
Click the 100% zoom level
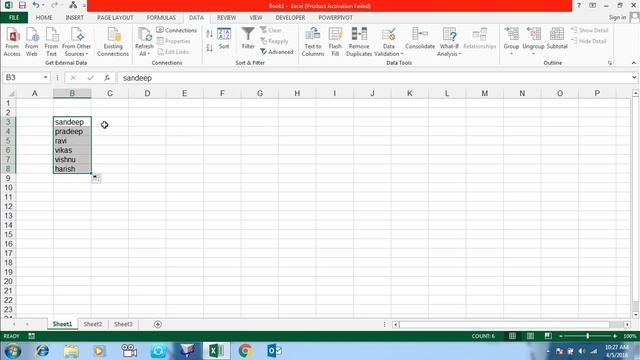(x=630, y=336)
